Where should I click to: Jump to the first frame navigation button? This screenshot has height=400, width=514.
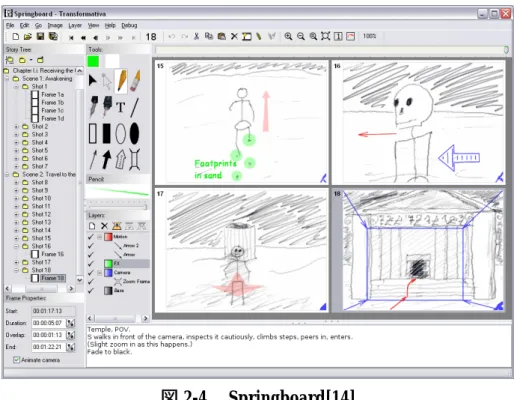coord(71,38)
